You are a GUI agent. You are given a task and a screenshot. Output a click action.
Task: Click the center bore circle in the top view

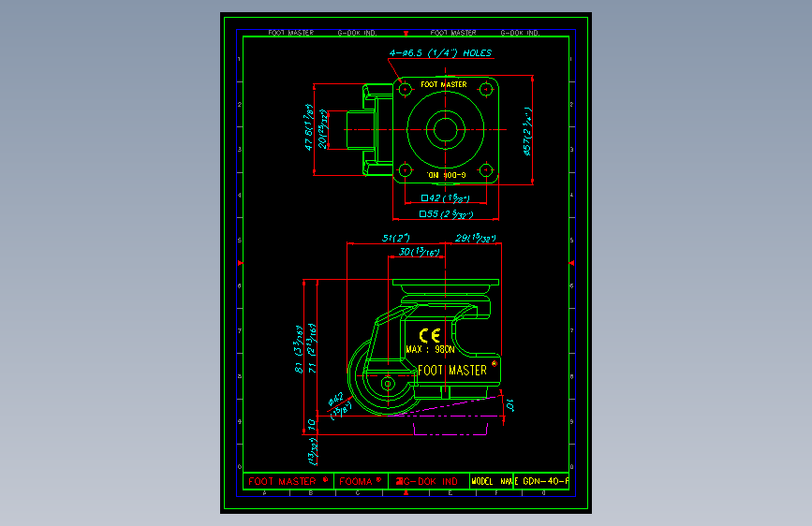coord(446,129)
